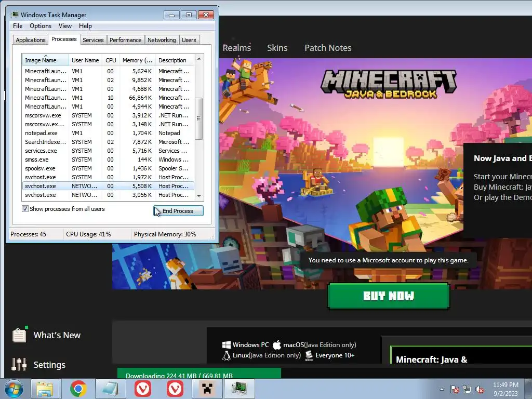Select the notepad.exe process row
Viewport: 532px width, 399px height.
(x=108, y=133)
